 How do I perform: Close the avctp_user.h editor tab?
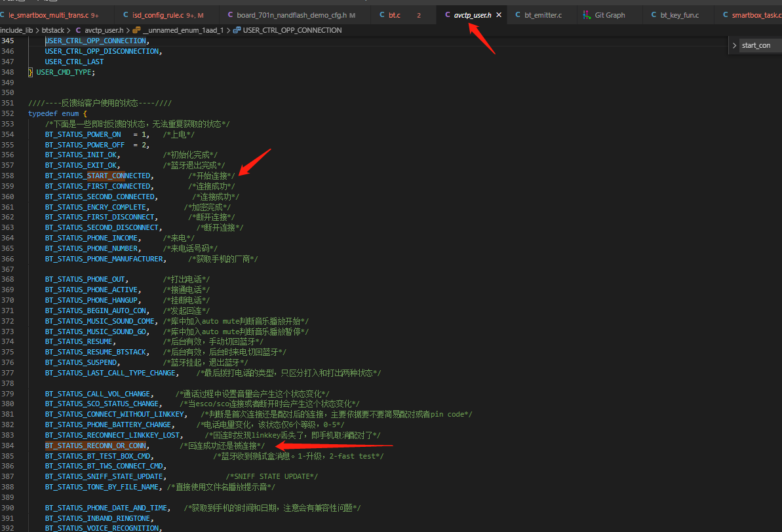point(499,15)
